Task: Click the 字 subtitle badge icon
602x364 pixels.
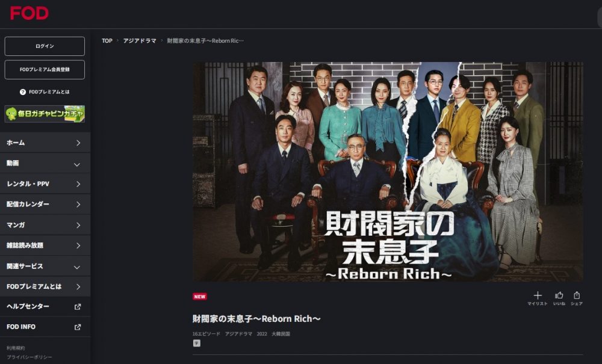Action: point(197,344)
